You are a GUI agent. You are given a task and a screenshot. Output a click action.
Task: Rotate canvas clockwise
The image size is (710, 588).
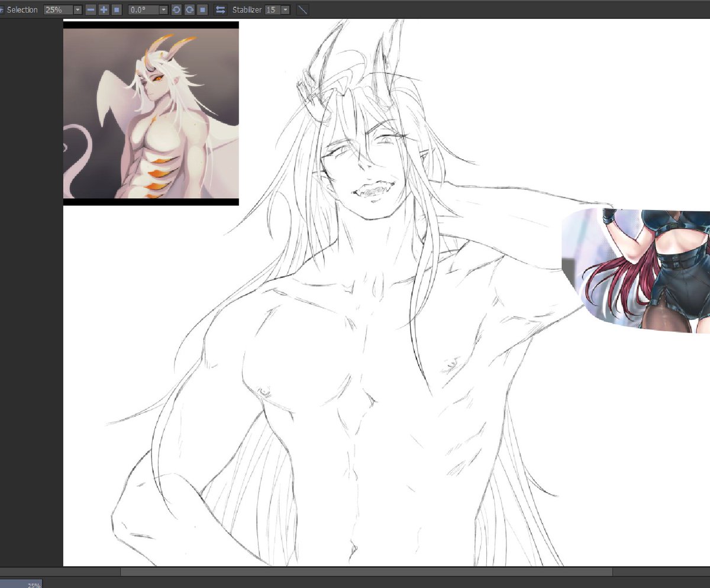189,10
